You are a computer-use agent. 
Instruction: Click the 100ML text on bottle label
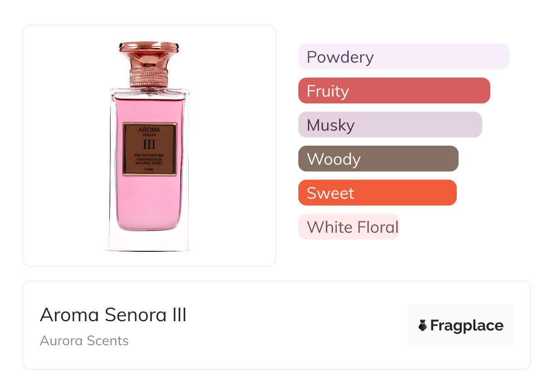[x=149, y=170]
